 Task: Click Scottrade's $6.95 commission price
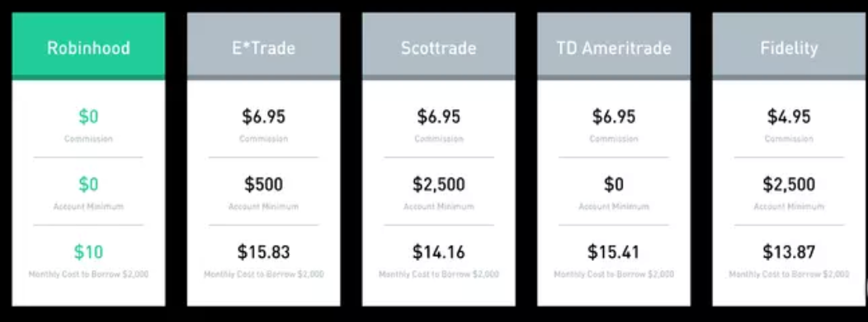438,117
